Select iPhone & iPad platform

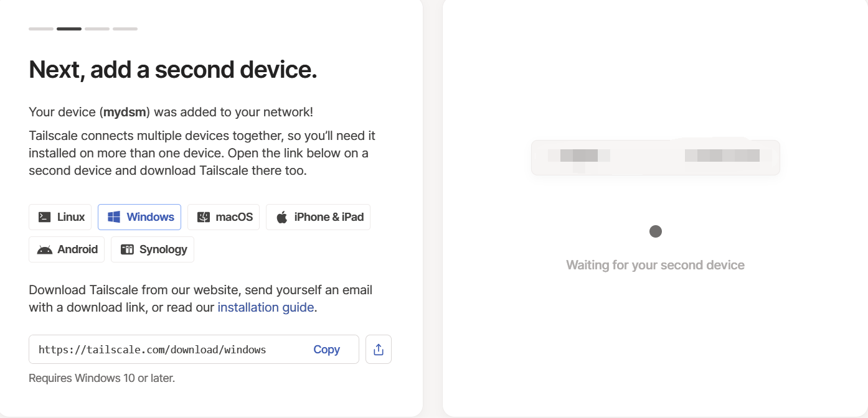318,217
